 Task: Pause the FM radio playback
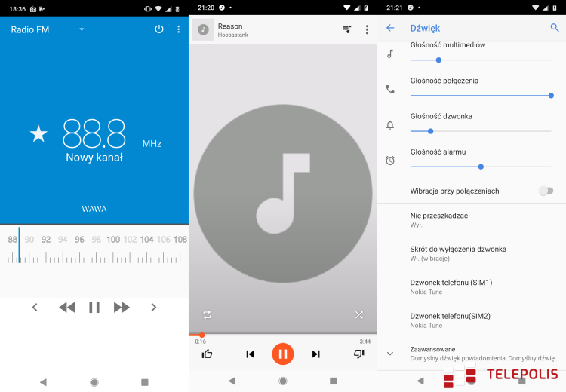94,308
